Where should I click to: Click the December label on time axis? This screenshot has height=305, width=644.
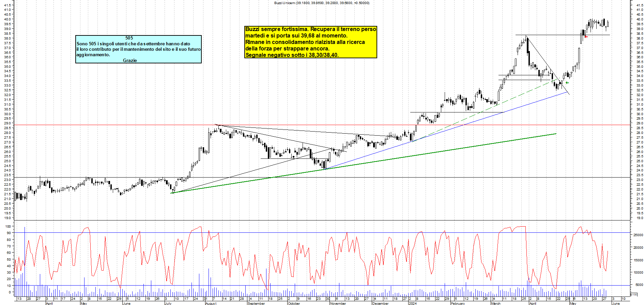[x=381, y=303]
